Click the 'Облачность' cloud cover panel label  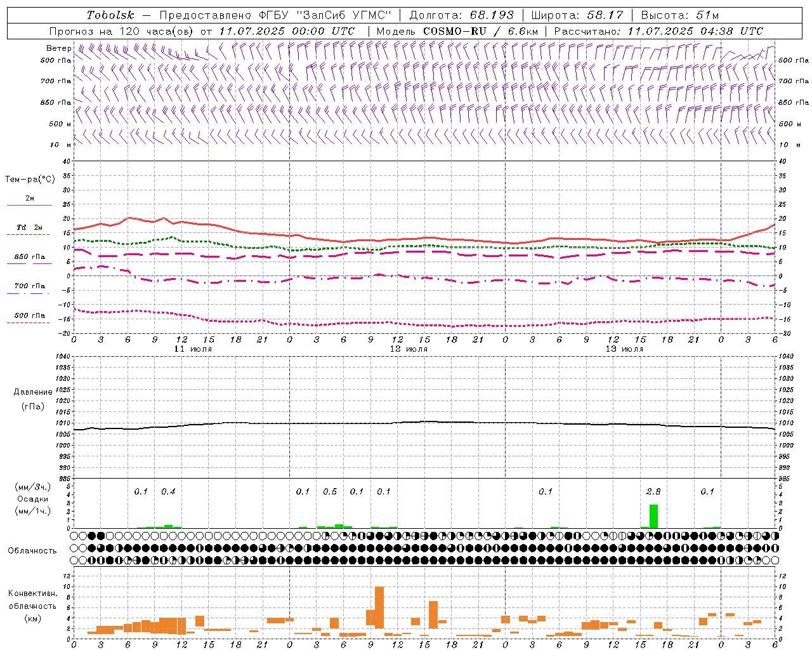point(32,551)
